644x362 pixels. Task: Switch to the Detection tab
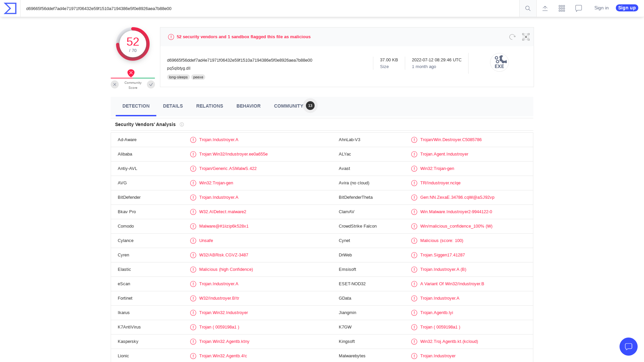136,106
